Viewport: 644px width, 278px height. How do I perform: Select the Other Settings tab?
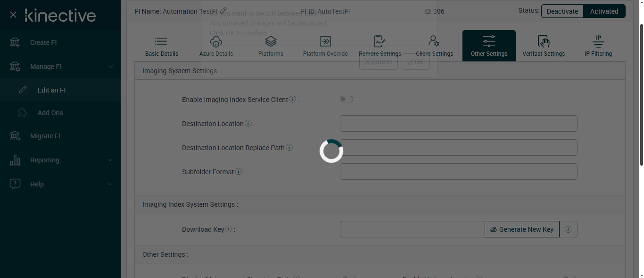coord(489,46)
